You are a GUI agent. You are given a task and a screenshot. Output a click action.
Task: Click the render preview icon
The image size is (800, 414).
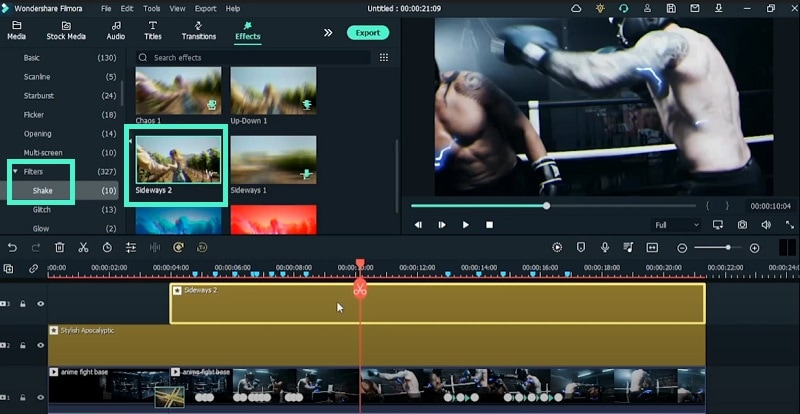[557, 248]
